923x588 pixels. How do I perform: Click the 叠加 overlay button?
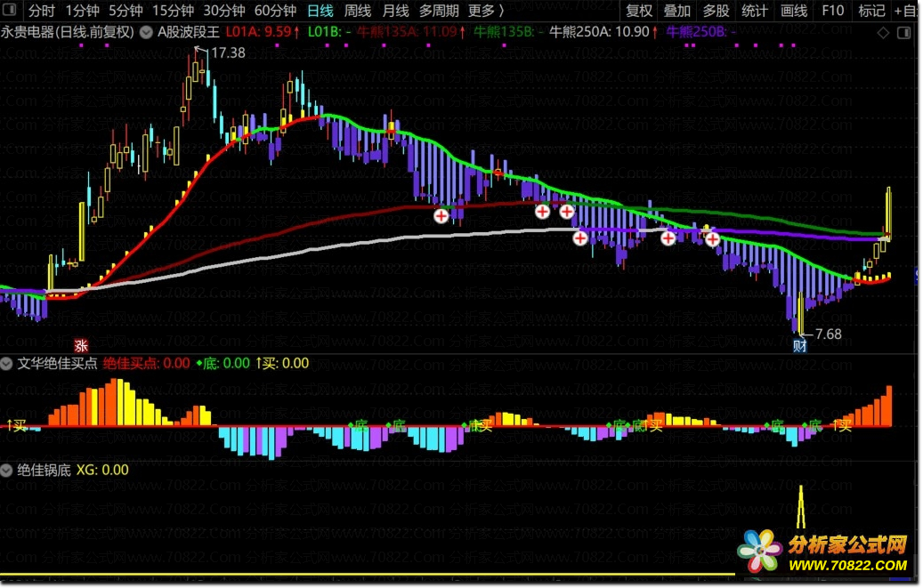(x=677, y=11)
